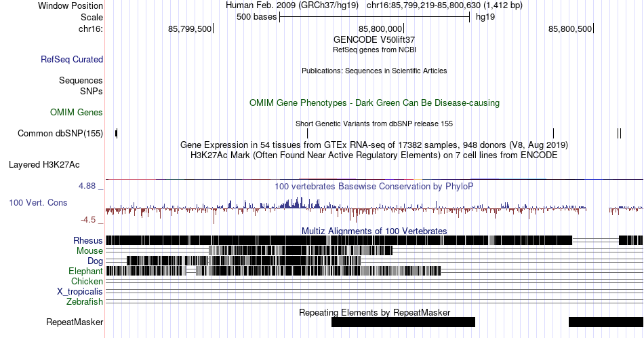Click the RefSeq genes from NCBI title
The width and height of the screenshot is (644, 338).
(x=374, y=50)
